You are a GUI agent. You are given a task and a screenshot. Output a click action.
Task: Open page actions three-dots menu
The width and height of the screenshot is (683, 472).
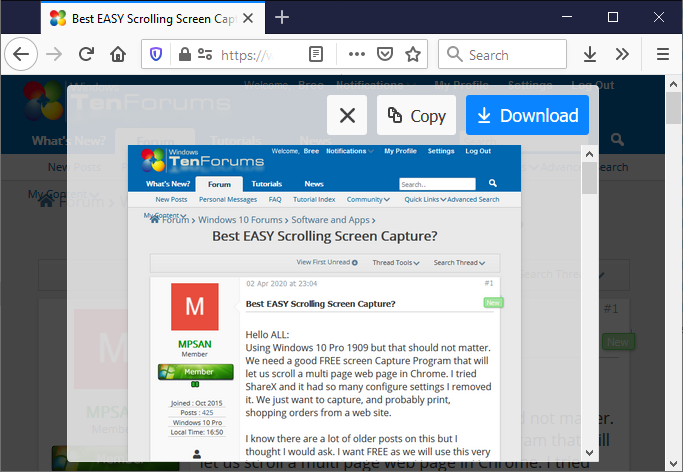(357, 54)
